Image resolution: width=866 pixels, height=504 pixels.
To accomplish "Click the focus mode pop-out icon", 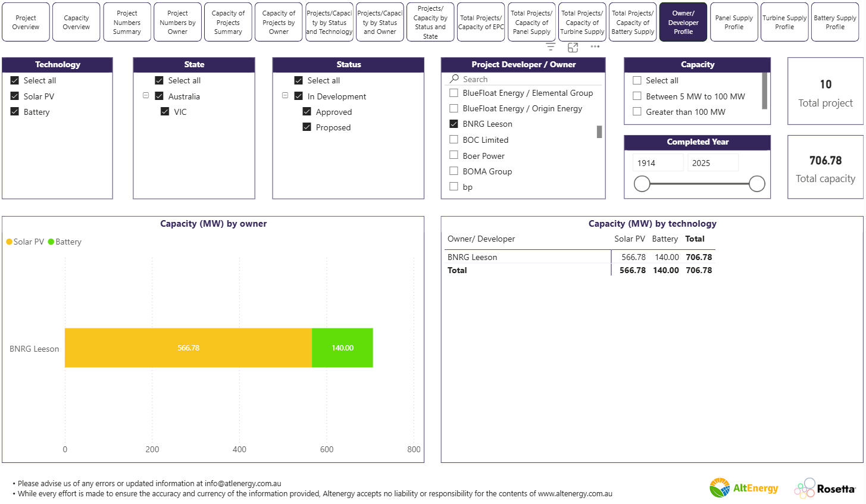I will (x=573, y=46).
